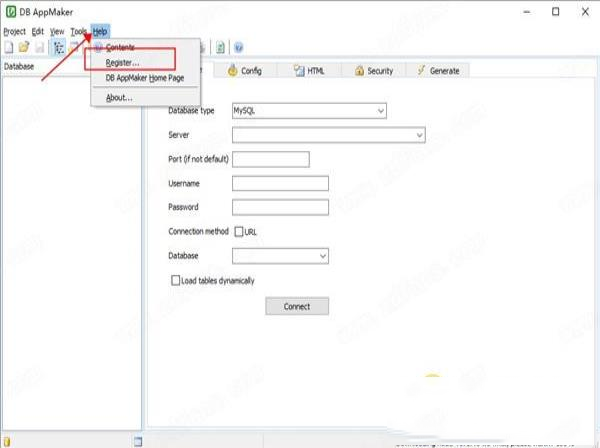Click the DB AppMaker title bar logo
Viewport: 600px width, 448px height.
11,12
